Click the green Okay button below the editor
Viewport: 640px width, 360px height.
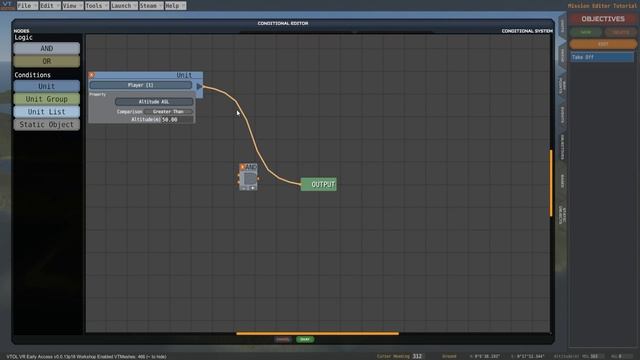point(305,340)
